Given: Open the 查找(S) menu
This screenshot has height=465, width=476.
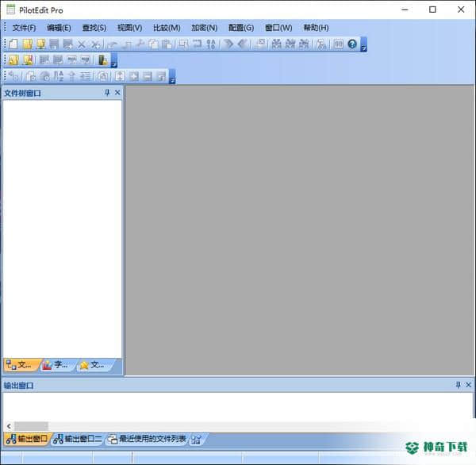Looking at the screenshot, I should pyautogui.click(x=94, y=28).
